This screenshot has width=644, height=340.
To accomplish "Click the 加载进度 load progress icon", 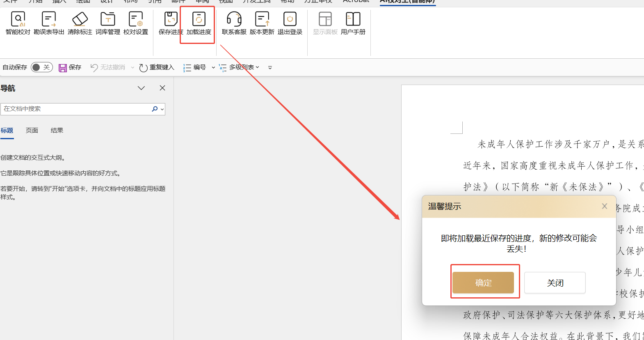I will [199, 19].
